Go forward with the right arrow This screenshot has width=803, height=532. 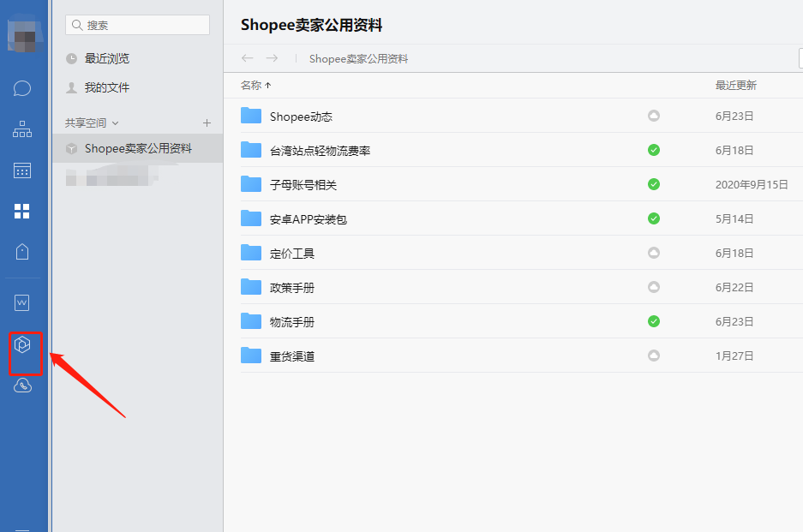272,58
